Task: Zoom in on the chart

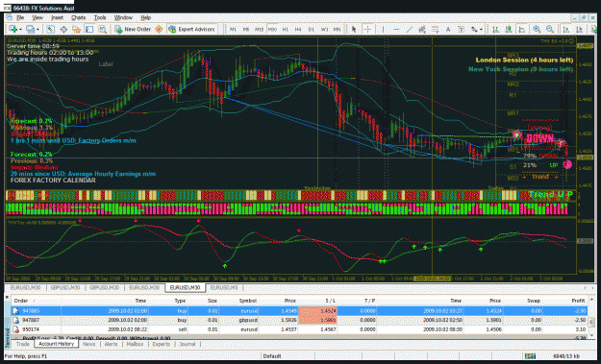Action: pos(537,29)
